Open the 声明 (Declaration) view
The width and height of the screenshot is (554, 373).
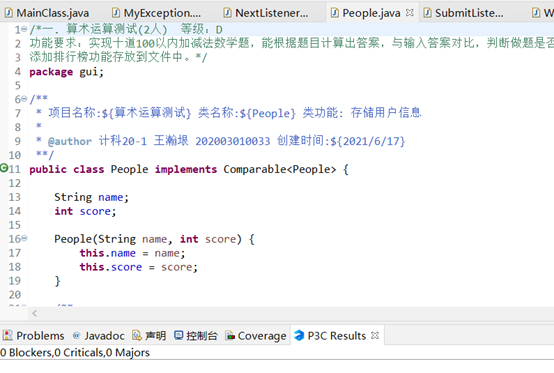[x=149, y=336]
